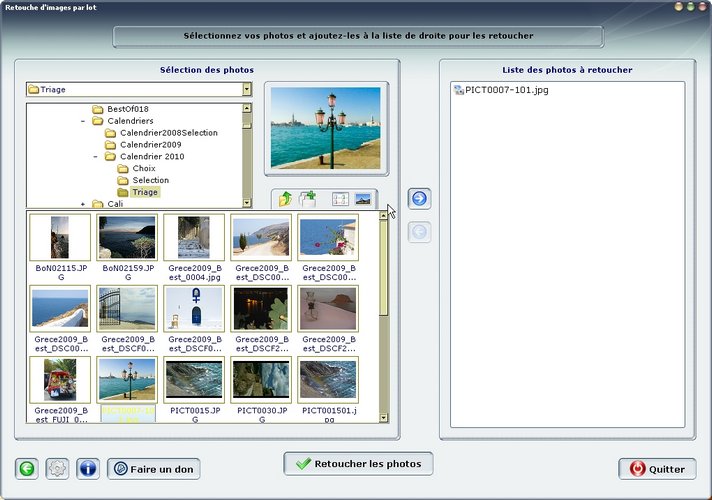Click the Quitter button
This screenshot has width=712, height=500.
coord(656,468)
